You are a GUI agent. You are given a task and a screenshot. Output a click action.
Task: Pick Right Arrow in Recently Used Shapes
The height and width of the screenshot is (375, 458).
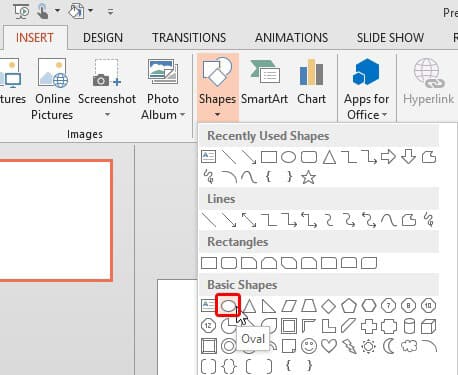pos(388,157)
